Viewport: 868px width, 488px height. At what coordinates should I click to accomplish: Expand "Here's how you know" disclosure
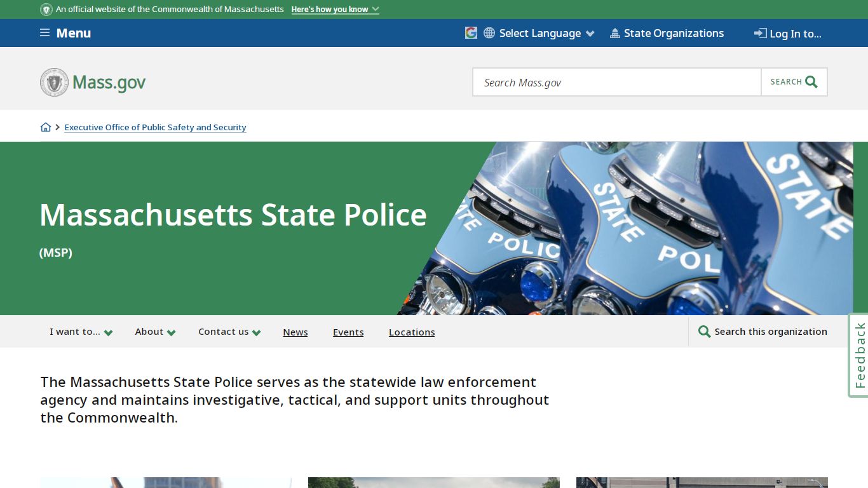[x=336, y=10]
